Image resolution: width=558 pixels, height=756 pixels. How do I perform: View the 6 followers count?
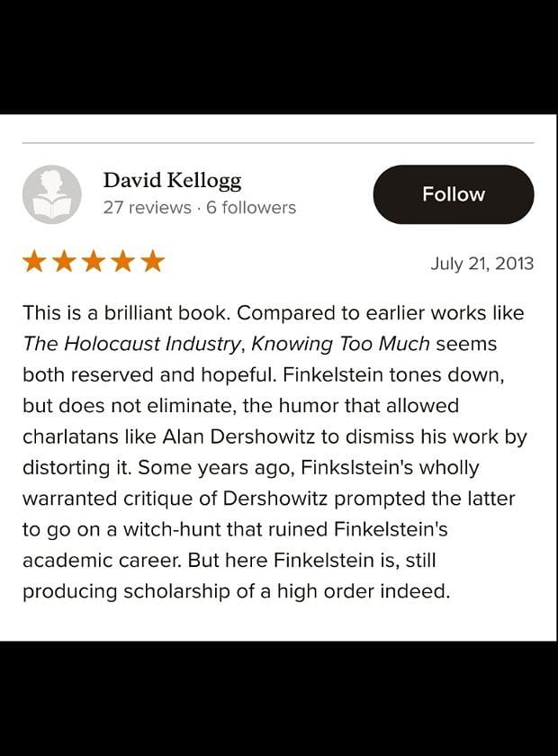(251, 208)
